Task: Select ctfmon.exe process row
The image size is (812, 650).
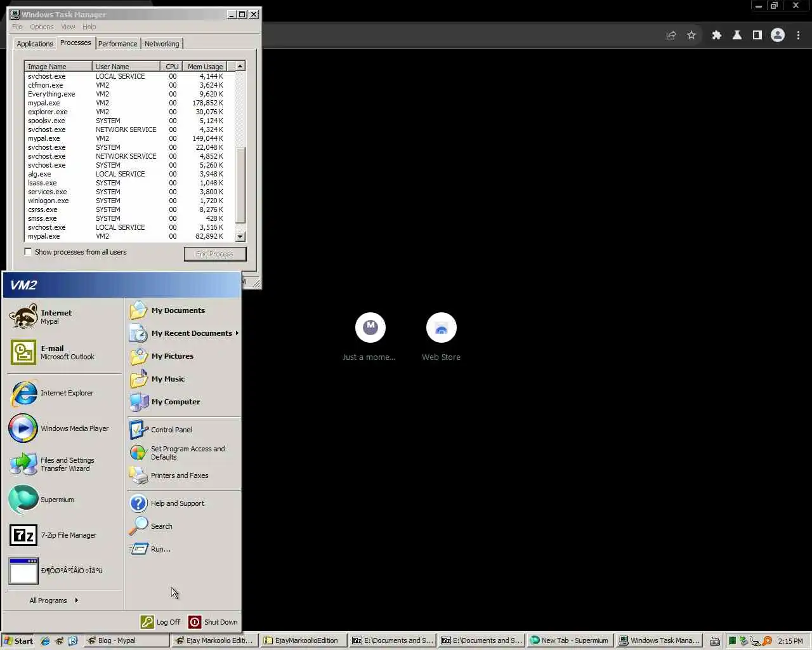Action: pos(129,85)
